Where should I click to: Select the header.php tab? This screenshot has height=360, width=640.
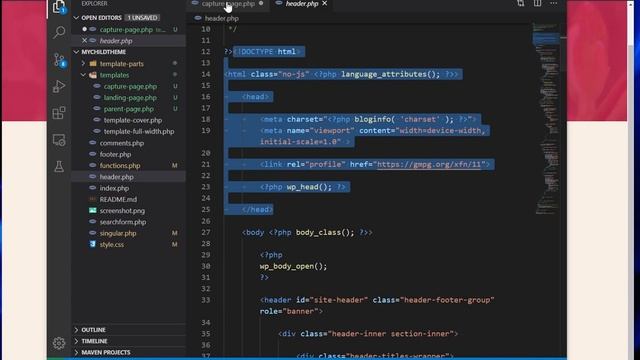point(301,4)
